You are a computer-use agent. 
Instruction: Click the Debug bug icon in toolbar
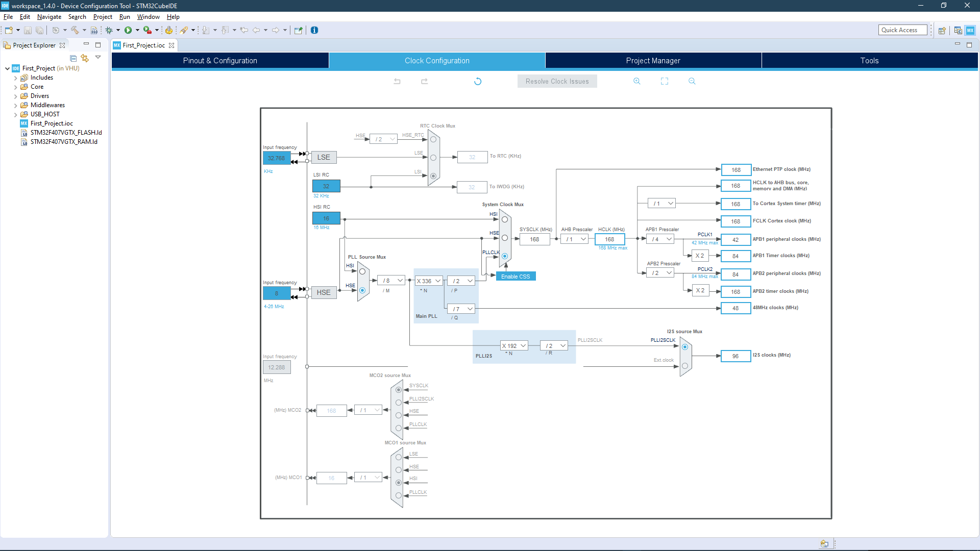pyautogui.click(x=109, y=30)
